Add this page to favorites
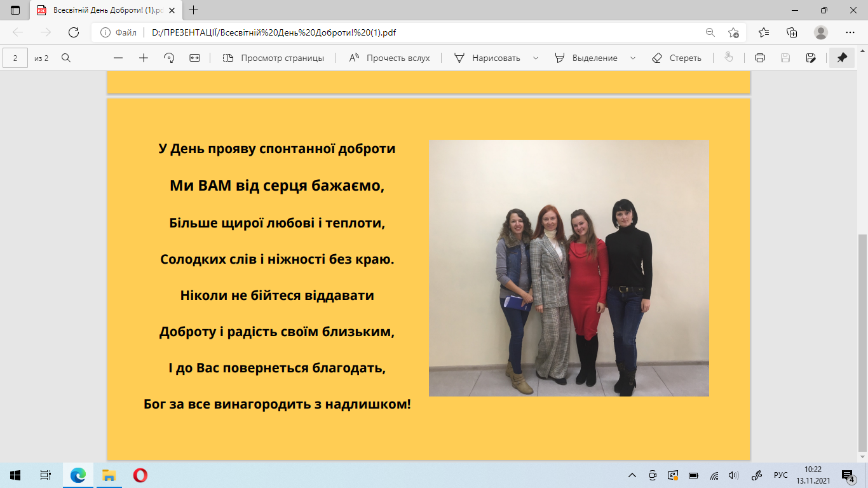Screen dimensions: 868x488 733,32
